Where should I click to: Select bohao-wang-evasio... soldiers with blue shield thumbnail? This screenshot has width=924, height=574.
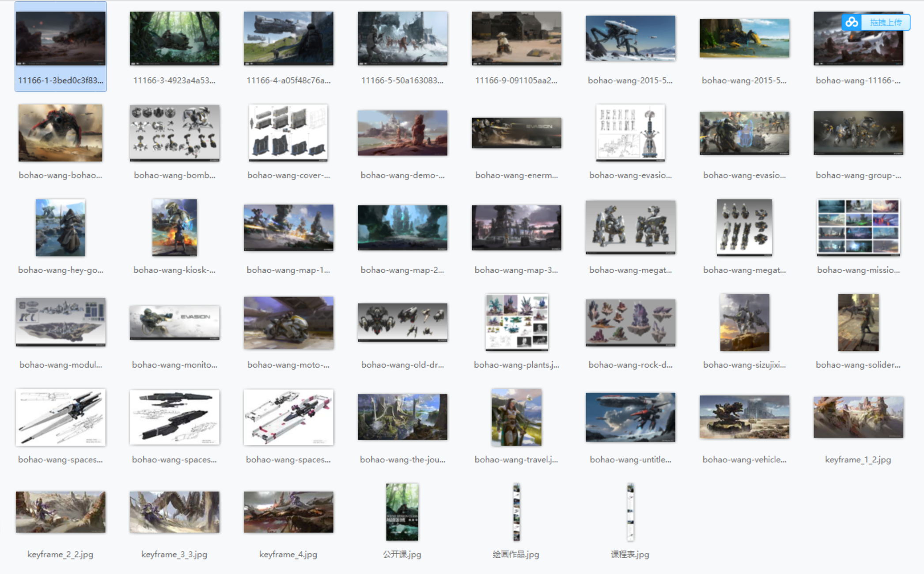(x=744, y=133)
